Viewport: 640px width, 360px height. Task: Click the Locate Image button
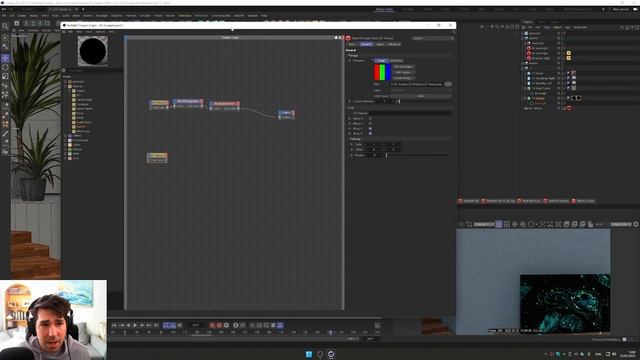click(403, 78)
